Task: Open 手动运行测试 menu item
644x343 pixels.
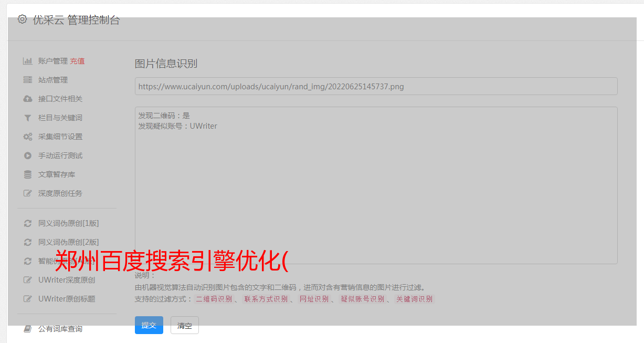Action: 60,155
